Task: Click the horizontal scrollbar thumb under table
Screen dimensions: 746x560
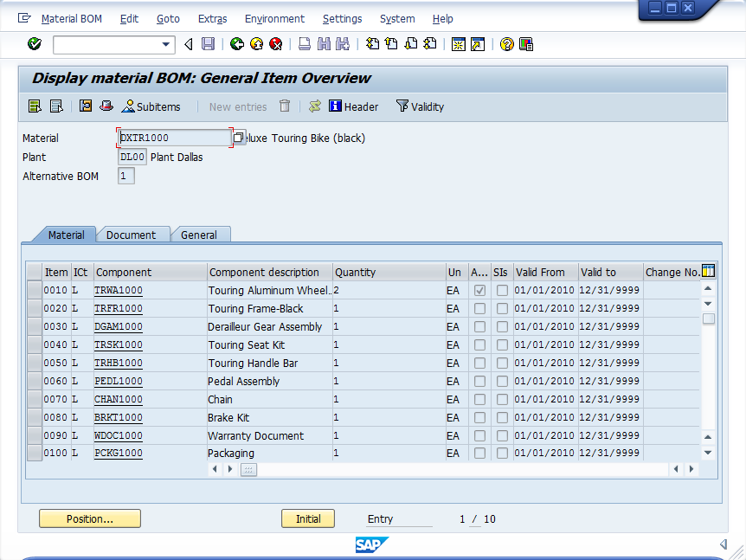Action: pos(248,470)
